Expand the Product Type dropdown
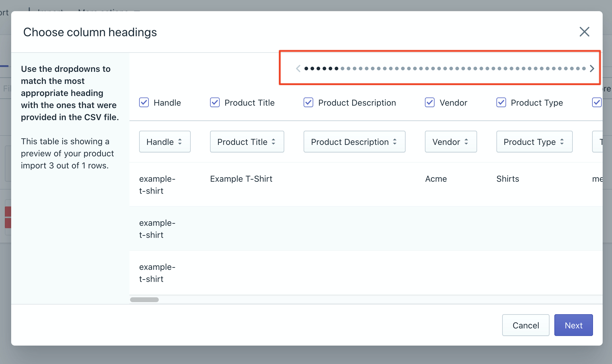This screenshot has width=612, height=364. pyautogui.click(x=534, y=142)
